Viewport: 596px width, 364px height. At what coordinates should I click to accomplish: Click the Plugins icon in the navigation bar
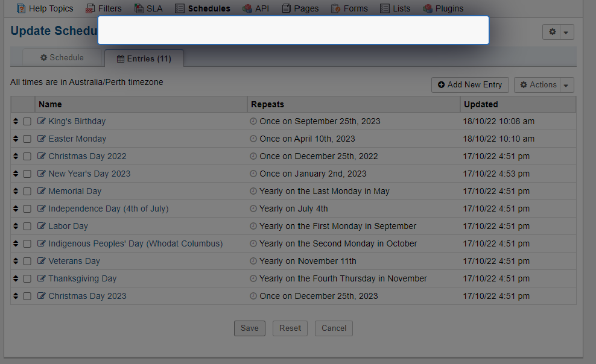coord(428,8)
